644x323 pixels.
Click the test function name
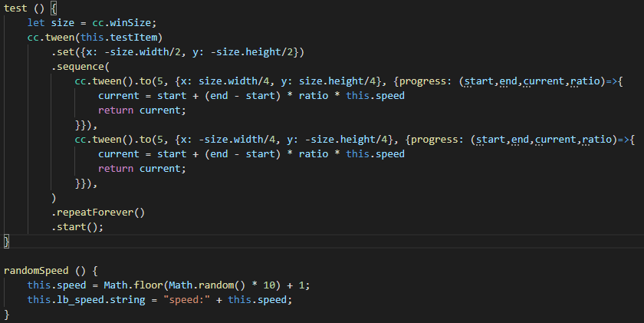coord(15,8)
